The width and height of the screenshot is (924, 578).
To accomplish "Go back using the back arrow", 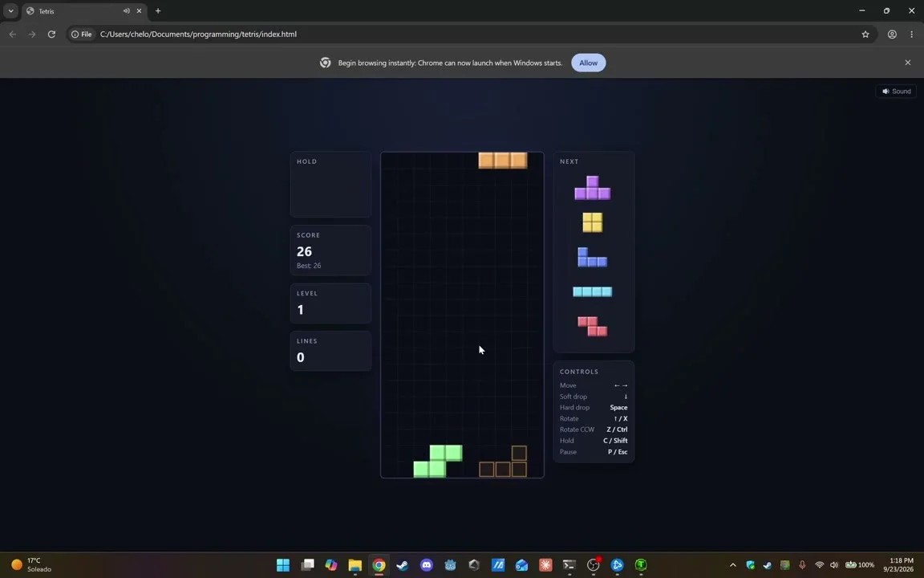I will click(12, 35).
